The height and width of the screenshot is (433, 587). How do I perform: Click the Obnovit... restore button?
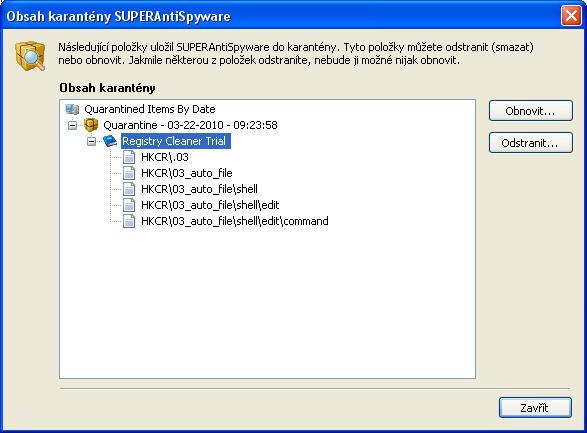pyautogui.click(x=530, y=111)
